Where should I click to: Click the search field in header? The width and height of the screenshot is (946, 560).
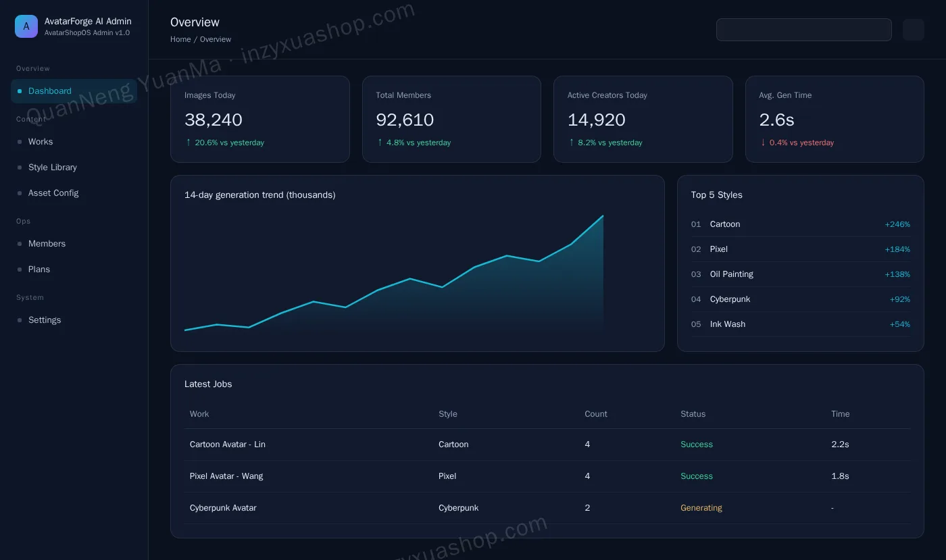tap(804, 30)
